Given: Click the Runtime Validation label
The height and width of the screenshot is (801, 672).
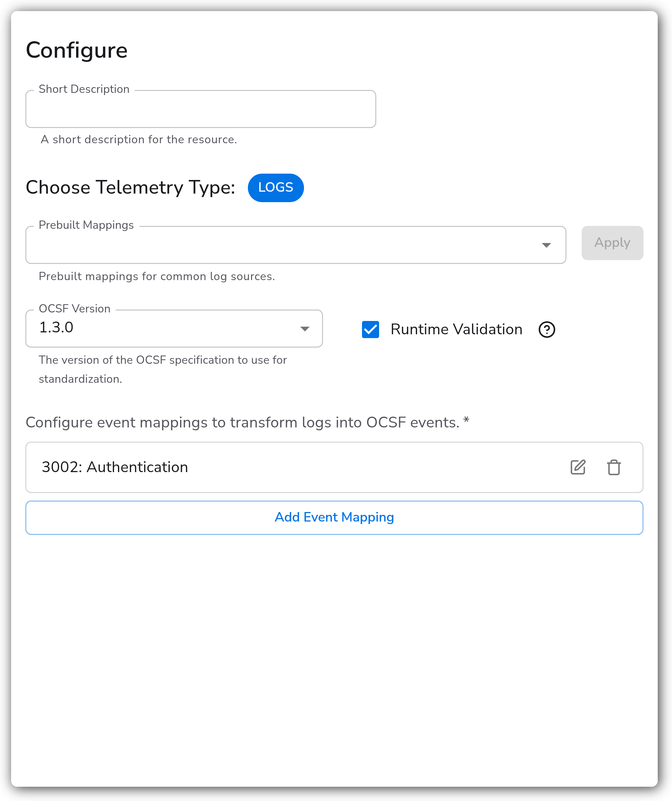Looking at the screenshot, I should click(456, 329).
